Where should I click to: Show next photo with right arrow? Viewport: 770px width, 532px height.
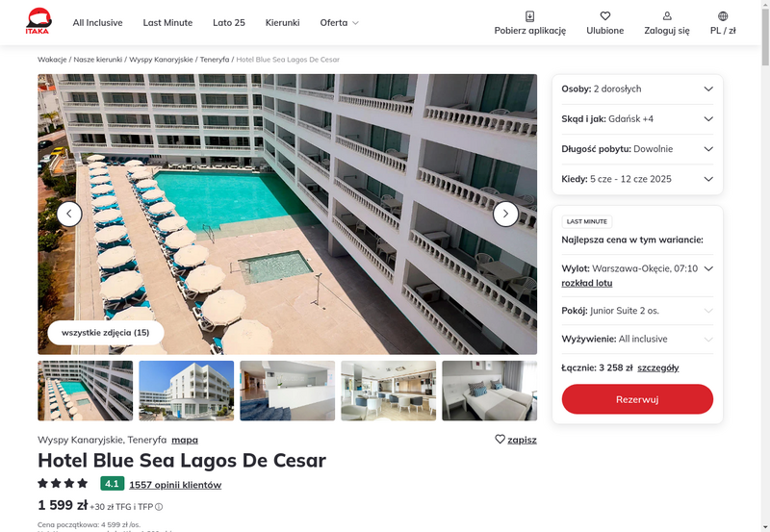[x=505, y=214]
